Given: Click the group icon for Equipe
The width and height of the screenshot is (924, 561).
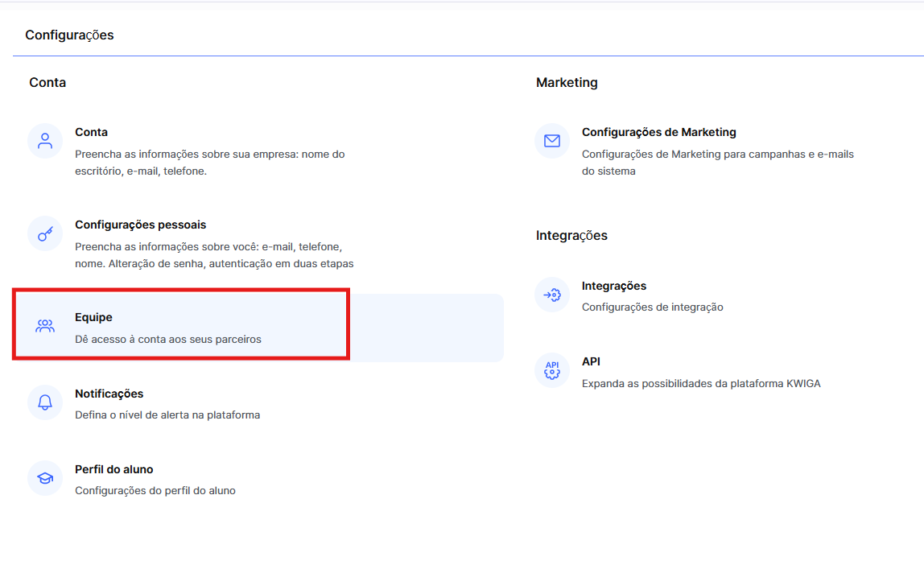Looking at the screenshot, I should click(45, 327).
